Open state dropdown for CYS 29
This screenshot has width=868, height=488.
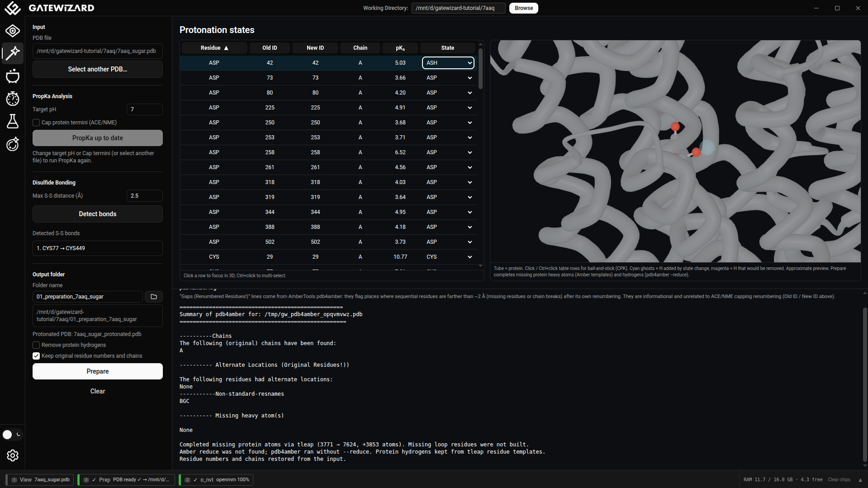pos(448,257)
